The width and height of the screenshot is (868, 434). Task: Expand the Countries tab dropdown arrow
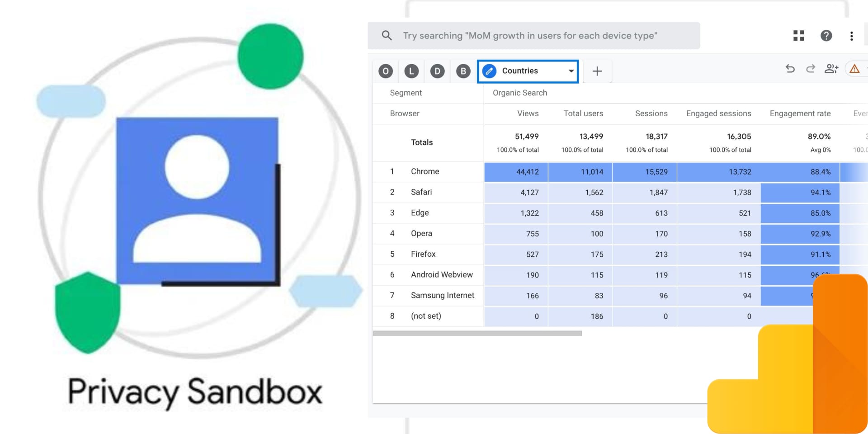click(x=571, y=71)
